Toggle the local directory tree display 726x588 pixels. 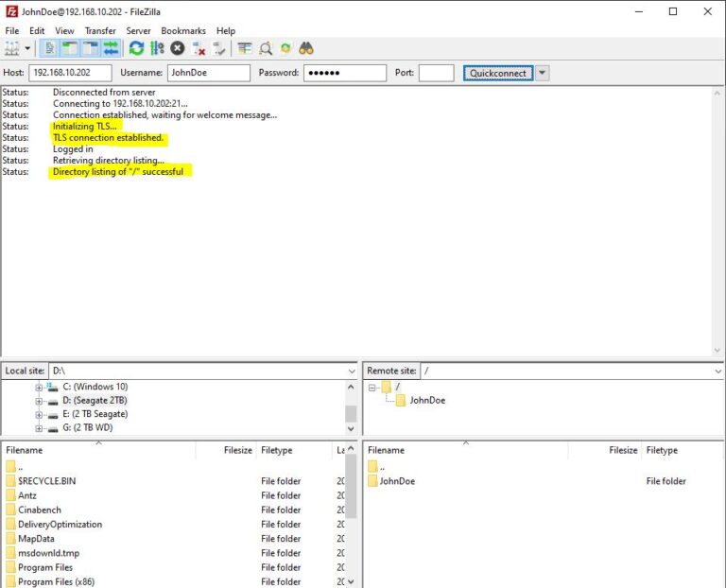pos(70,48)
